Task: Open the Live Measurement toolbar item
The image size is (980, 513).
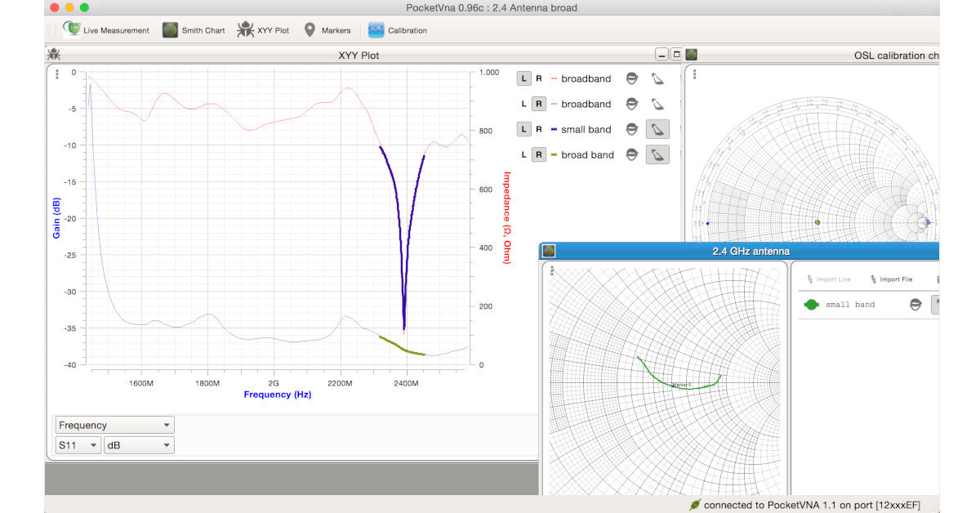Action: (107, 30)
